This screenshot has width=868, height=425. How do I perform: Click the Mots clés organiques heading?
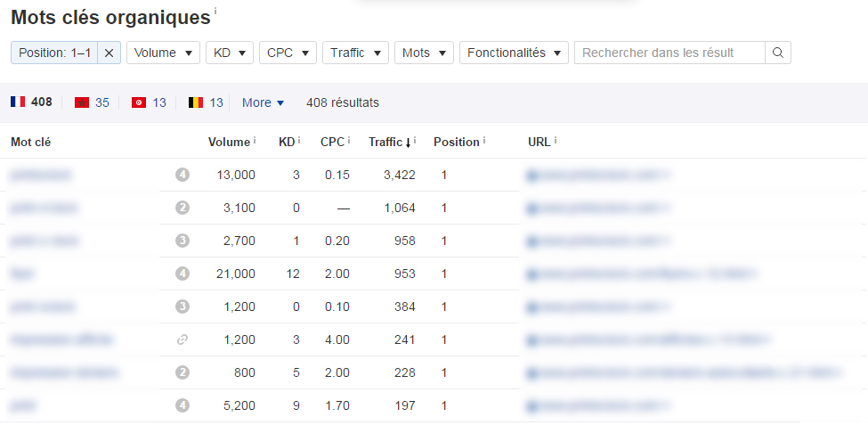(110, 17)
